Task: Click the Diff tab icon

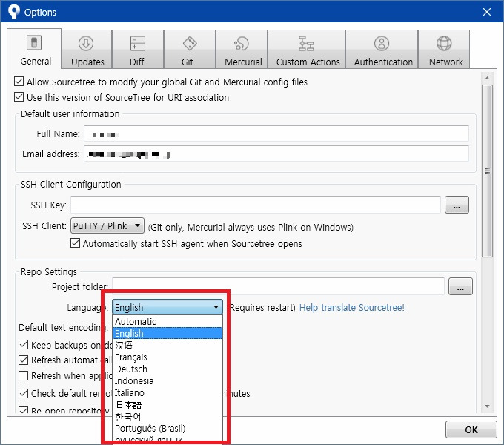Action: click(x=138, y=44)
